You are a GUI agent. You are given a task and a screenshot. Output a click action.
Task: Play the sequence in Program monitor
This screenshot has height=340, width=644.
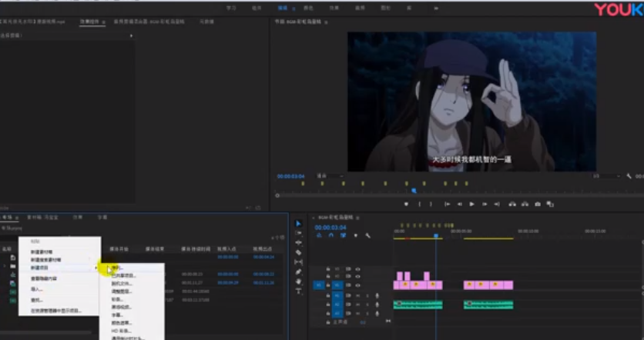click(472, 205)
